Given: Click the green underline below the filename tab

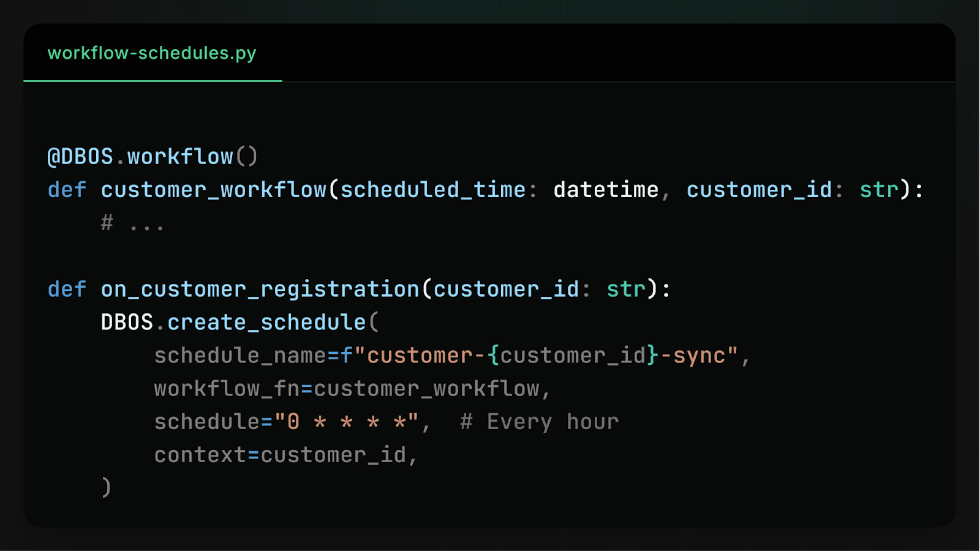Looking at the screenshot, I should 152,81.
